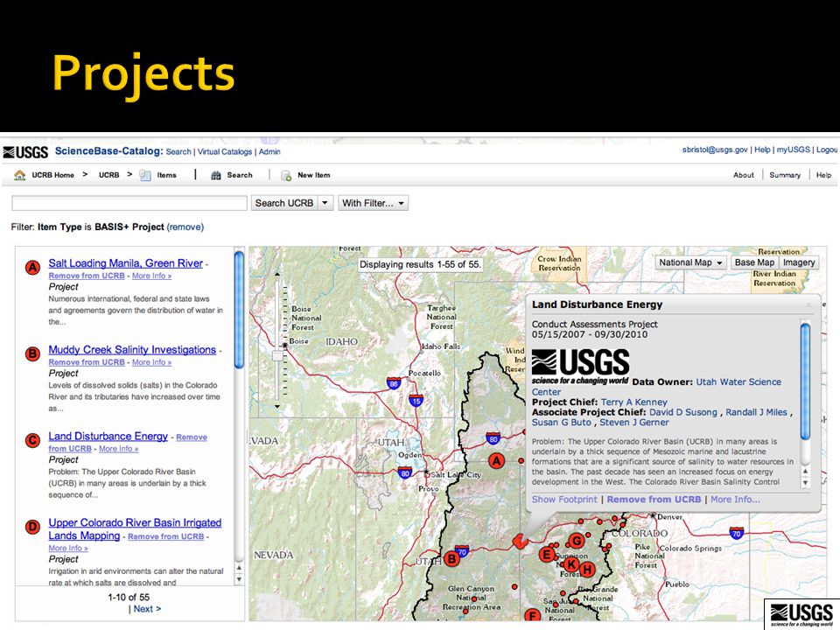Open the National Map dropdown

pyautogui.click(x=691, y=262)
